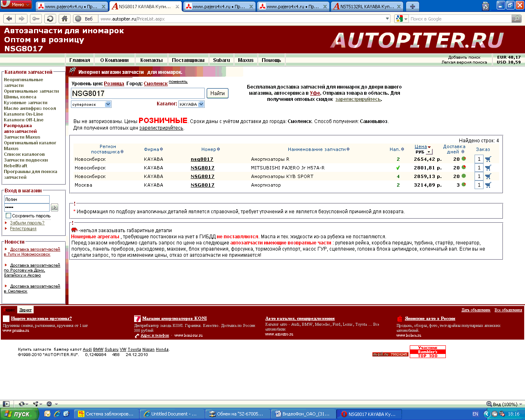Viewport: 525px width, 420px height.
Task: Sort table by Фирма column arrows
Action: (162, 149)
